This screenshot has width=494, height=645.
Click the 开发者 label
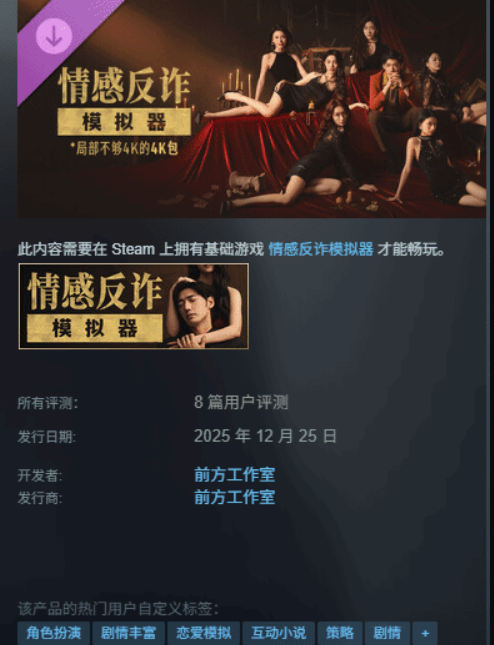(x=40, y=476)
